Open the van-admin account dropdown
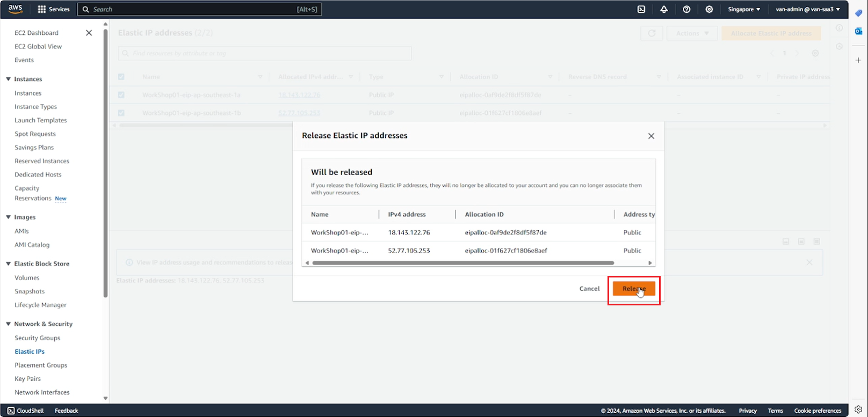This screenshot has height=417, width=868. pos(808,9)
